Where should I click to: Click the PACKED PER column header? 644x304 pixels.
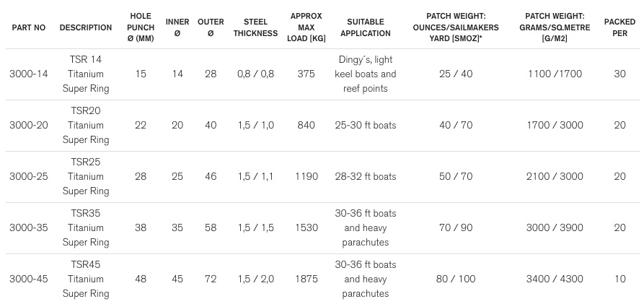coord(619,27)
